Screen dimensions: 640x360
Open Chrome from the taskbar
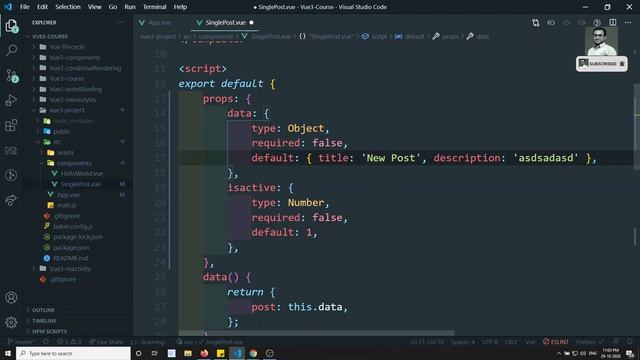[253, 353]
